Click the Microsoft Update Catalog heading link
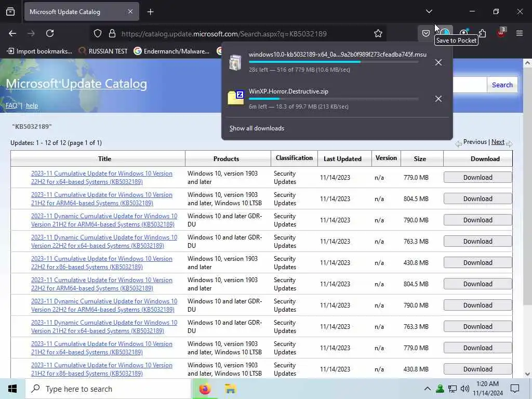The width and height of the screenshot is (532, 399). point(76,84)
